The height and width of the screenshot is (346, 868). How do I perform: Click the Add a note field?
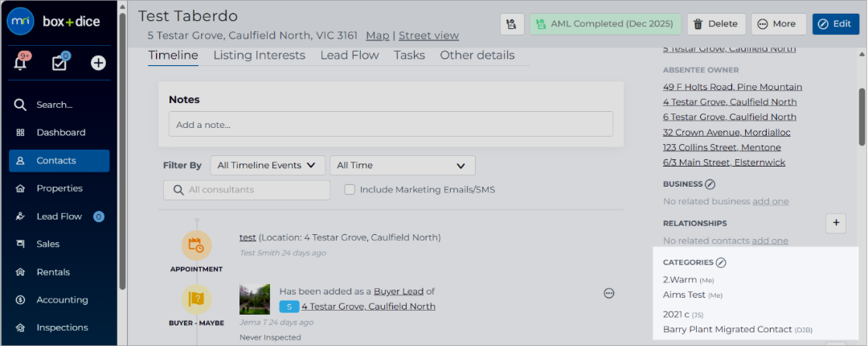tap(391, 124)
